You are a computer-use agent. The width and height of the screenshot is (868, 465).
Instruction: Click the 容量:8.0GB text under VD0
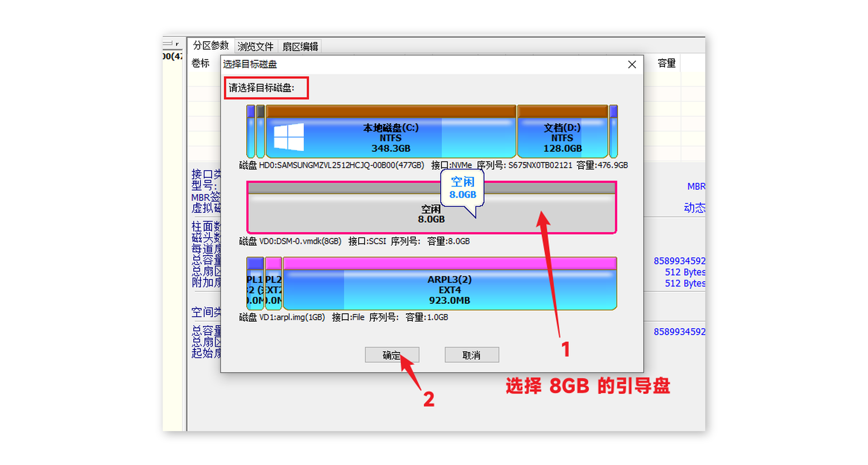pyautogui.click(x=448, y=241)
